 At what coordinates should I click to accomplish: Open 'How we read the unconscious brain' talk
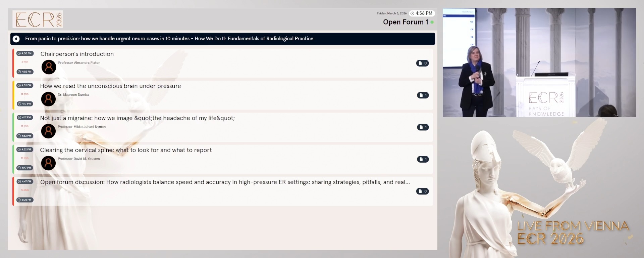(110, 86)
